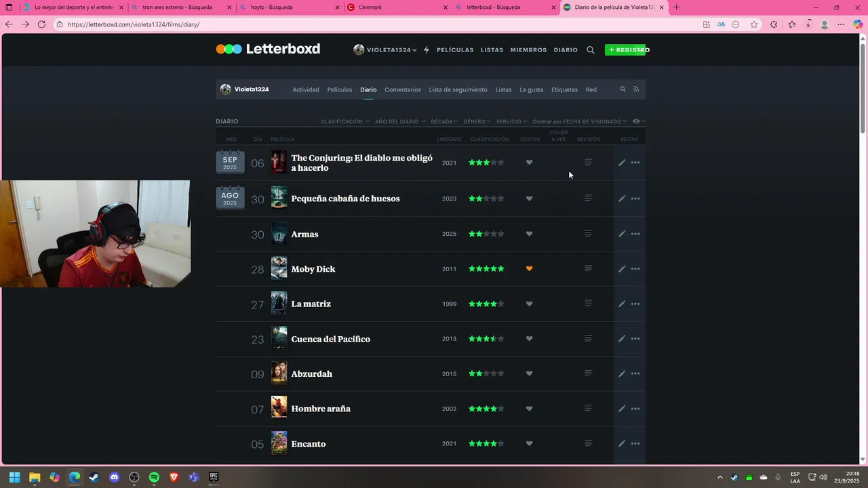Set star rating for Moby Dick
This screenshot has width=868, height=488.
[486, 268]
